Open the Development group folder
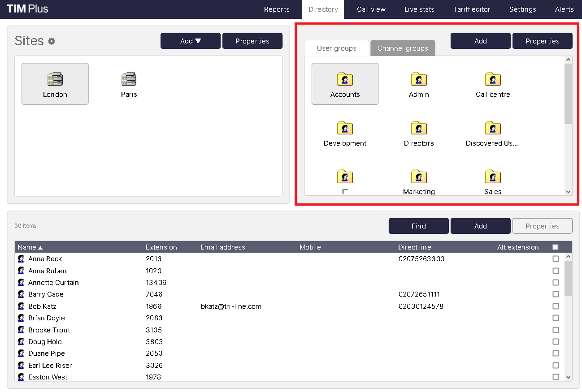Screen dimensions: 582x392 (345, 132)
